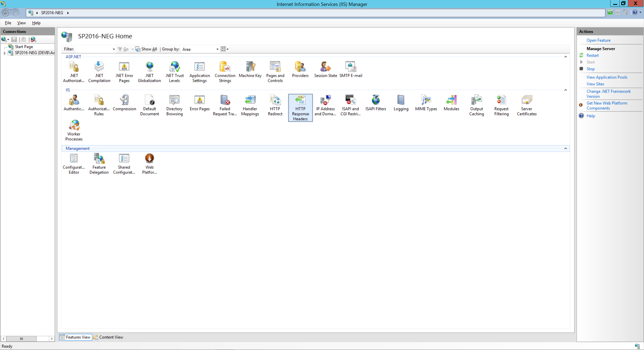Open .NET Authorization Rules feature
This screenshot has height=350, width=644.
tap(74, 72)
